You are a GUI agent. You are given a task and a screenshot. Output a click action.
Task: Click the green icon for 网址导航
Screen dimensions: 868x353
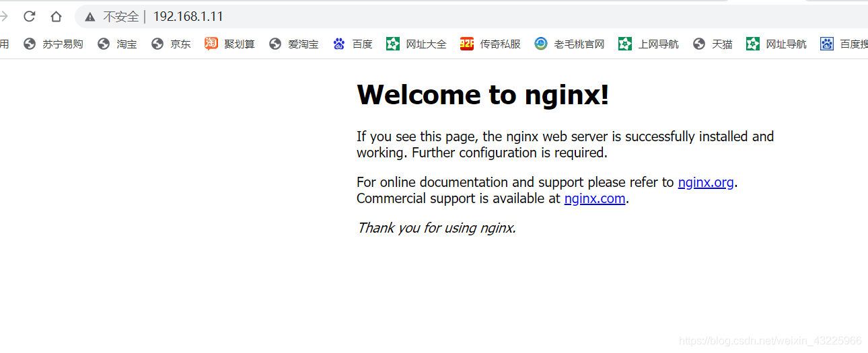click(x=753, y=44)
